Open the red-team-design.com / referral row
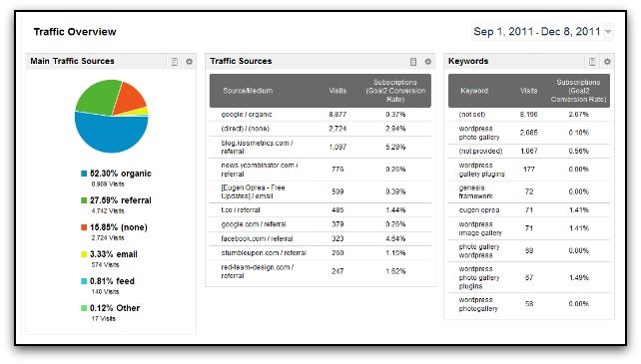The width and height of the screenshot is (641, 364). tap(320, 271)
